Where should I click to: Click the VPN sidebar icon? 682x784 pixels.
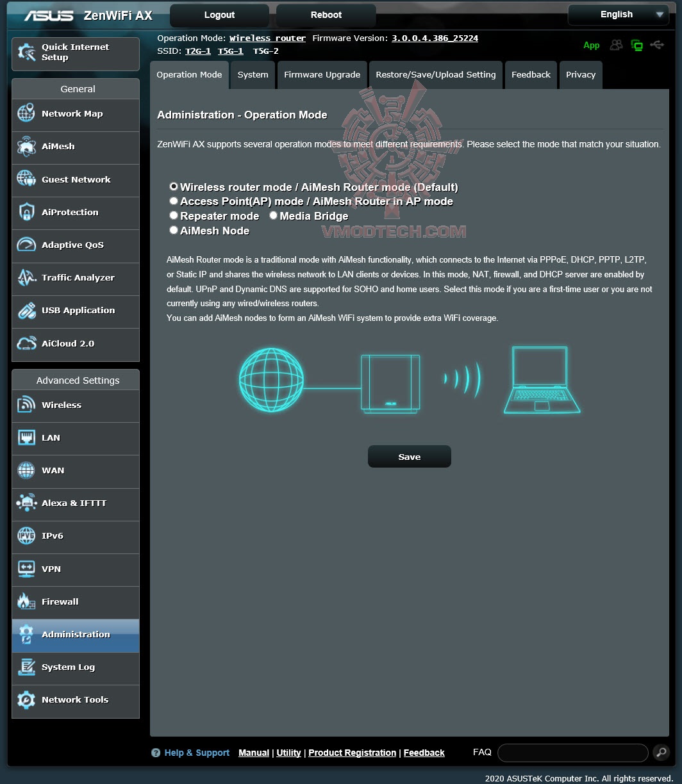coord(26,569)
